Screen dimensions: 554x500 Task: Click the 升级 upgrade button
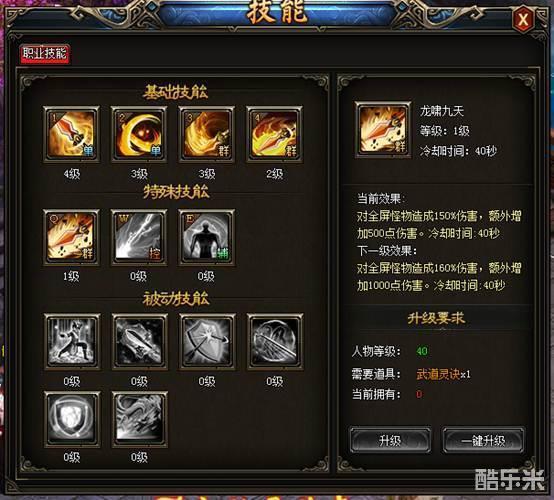tap(390, 440)
